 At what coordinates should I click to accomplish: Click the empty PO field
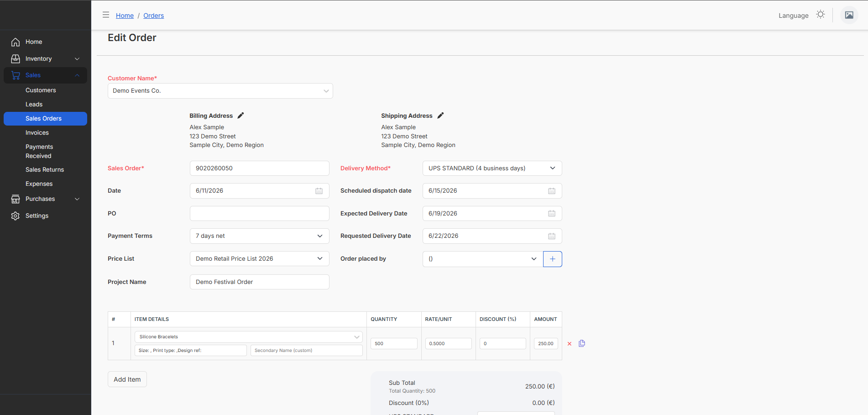click(260, 213)
